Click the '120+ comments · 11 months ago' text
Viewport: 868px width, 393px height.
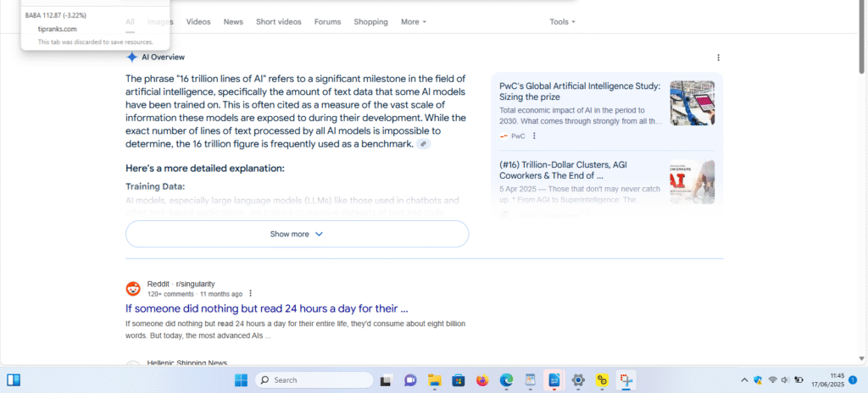tap(195, 294)
